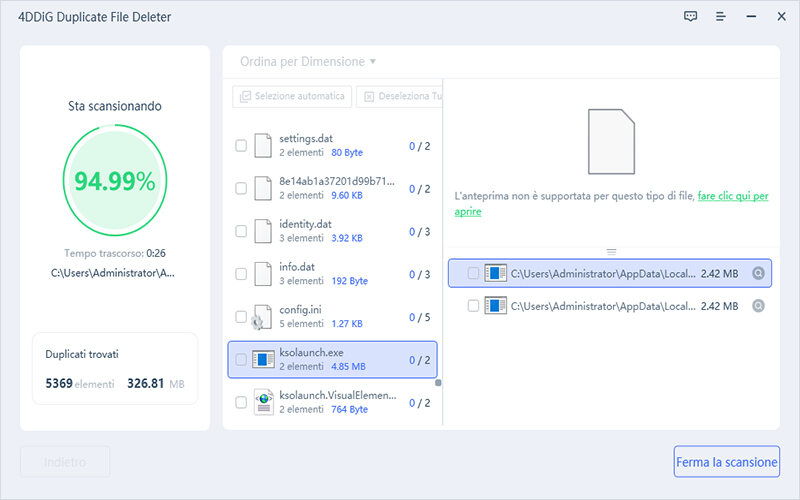Click identity.dat file name

pos(305,224)
